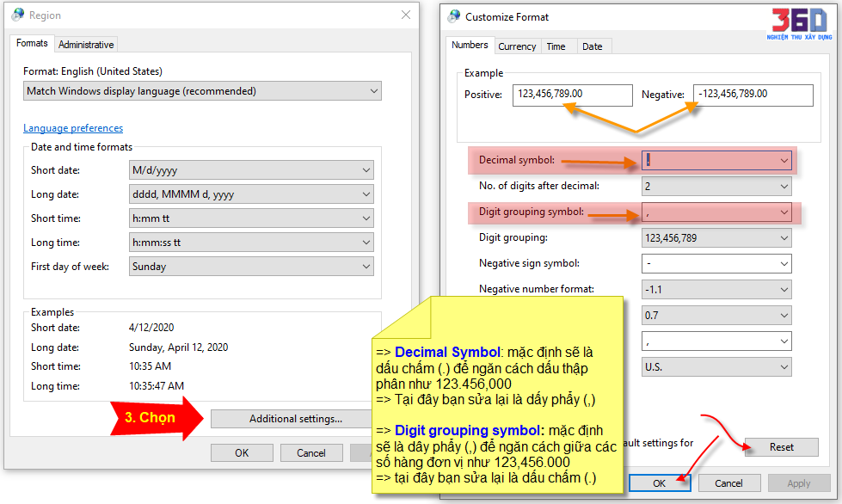Open the Currency tab
This screenshot has height=504, width=842.
point(517,46)
